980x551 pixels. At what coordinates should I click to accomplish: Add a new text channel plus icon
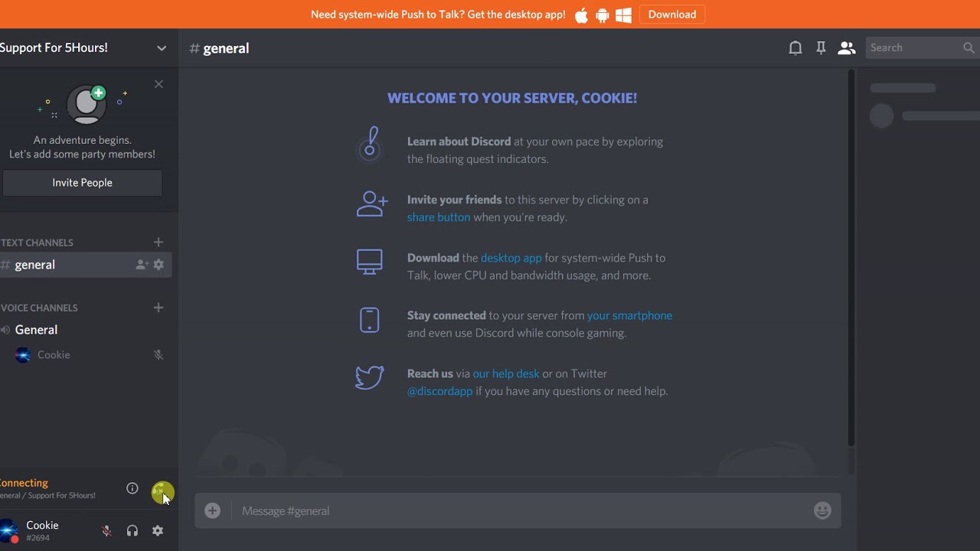tap(158, 242)
